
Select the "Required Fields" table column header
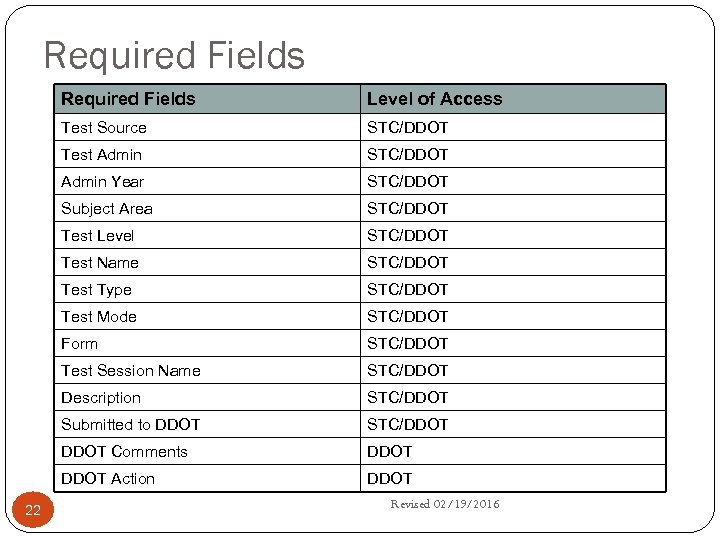pos(128,99)
